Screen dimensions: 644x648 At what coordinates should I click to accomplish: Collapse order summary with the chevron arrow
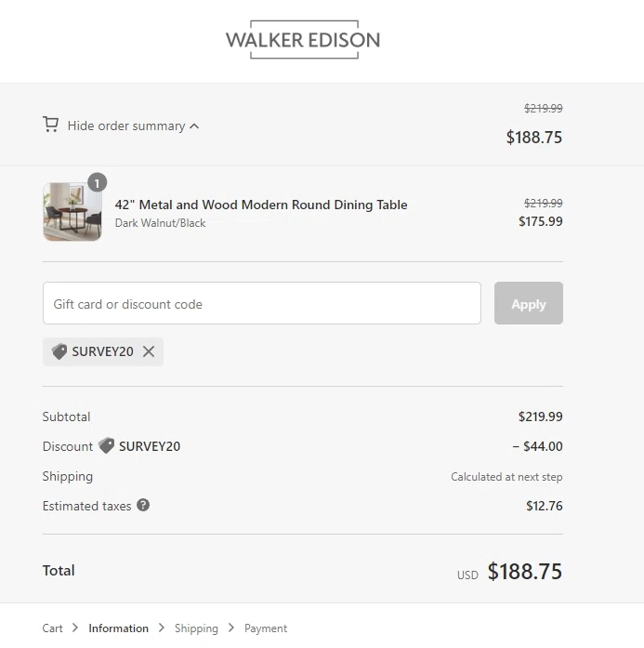[x=194, y=126]
